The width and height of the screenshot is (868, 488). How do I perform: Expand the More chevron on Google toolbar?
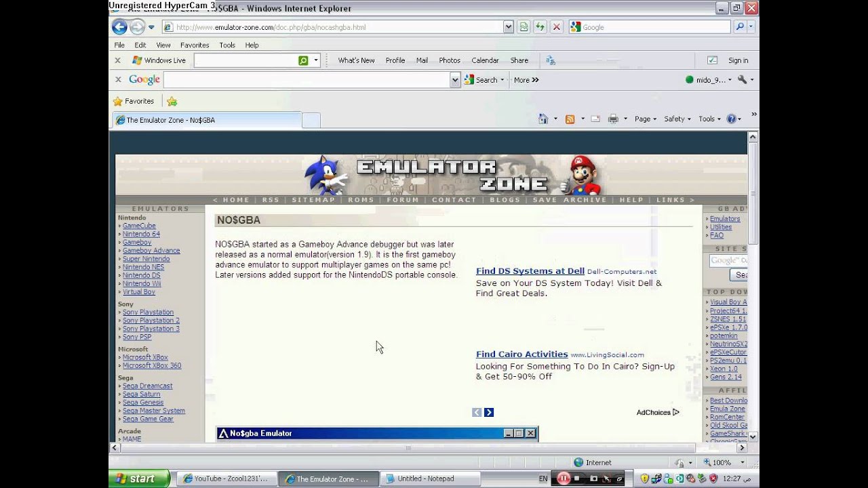[535, 80]
